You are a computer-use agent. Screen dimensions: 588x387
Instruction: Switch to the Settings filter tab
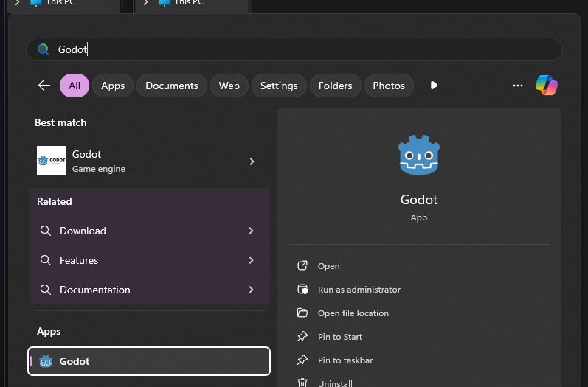point(279,86)
